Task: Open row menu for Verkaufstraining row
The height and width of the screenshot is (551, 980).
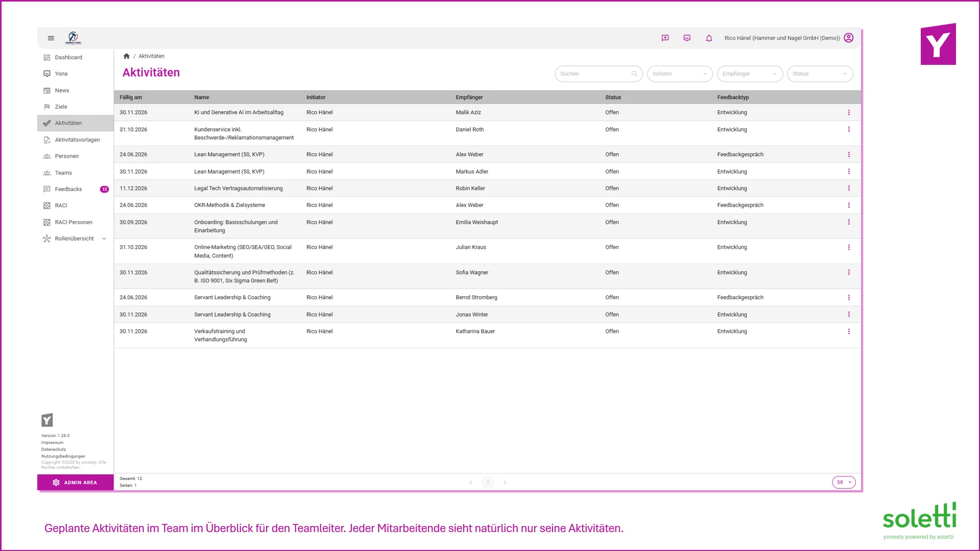Action: point(849,331)
